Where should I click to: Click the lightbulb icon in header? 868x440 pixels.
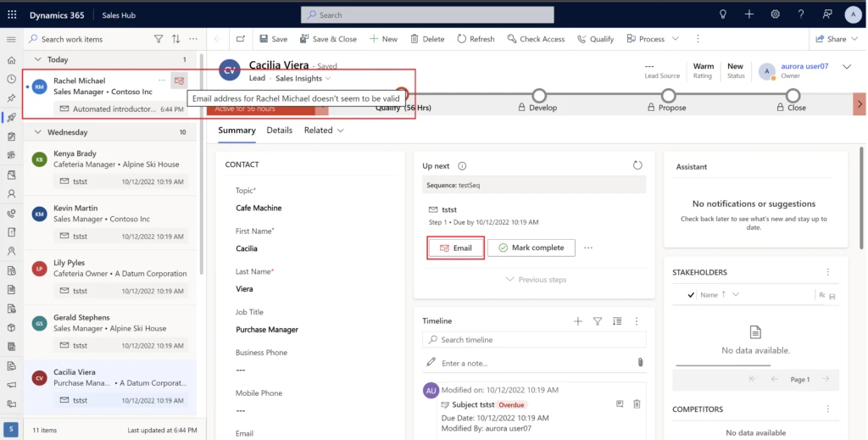pyautogui.click(x=723, y=15)
